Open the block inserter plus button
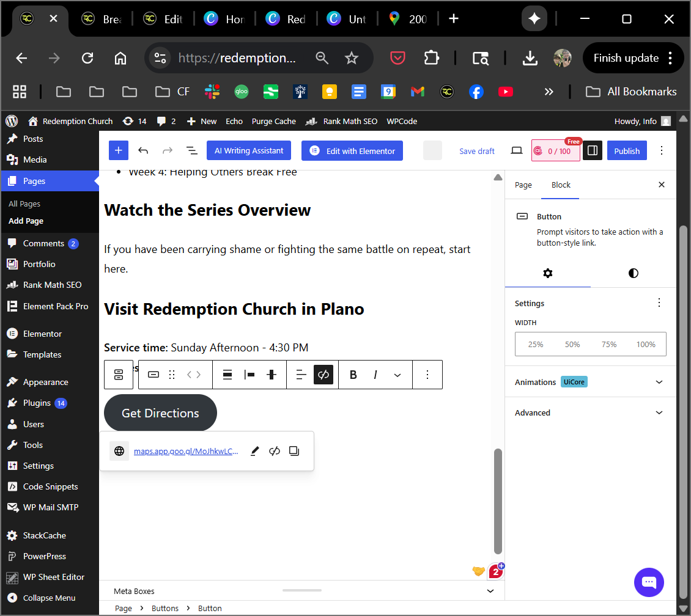This screenshot has width=691, height=616. pyautogui.click(x=119, y=151)
